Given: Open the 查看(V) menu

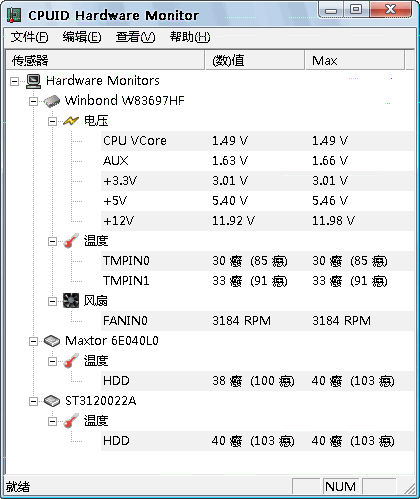Looking at the screenshot, I should pyautogui.click(x=135, y=37).
